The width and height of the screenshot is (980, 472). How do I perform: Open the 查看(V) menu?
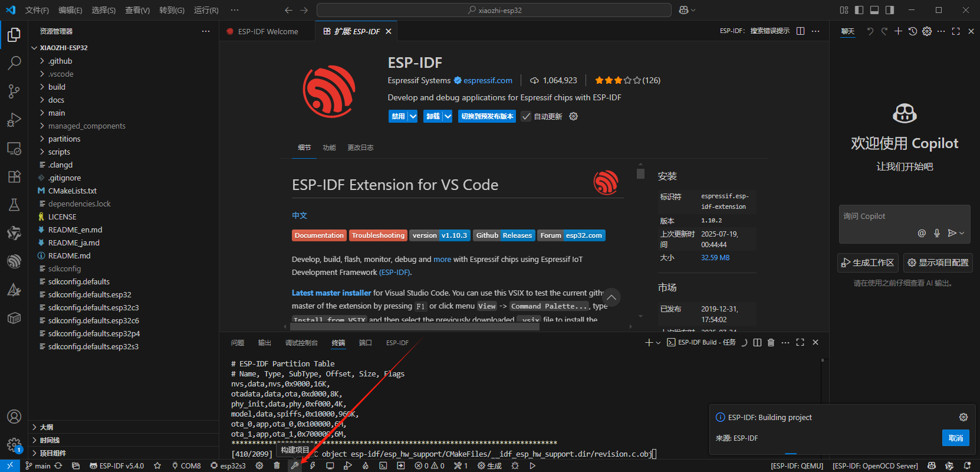(x=137, y=10)
